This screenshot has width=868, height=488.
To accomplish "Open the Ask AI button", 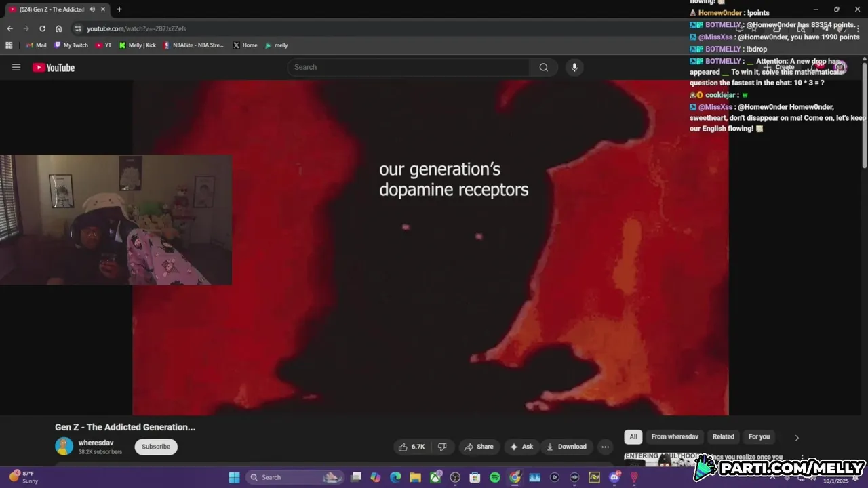I will (521, 447).
